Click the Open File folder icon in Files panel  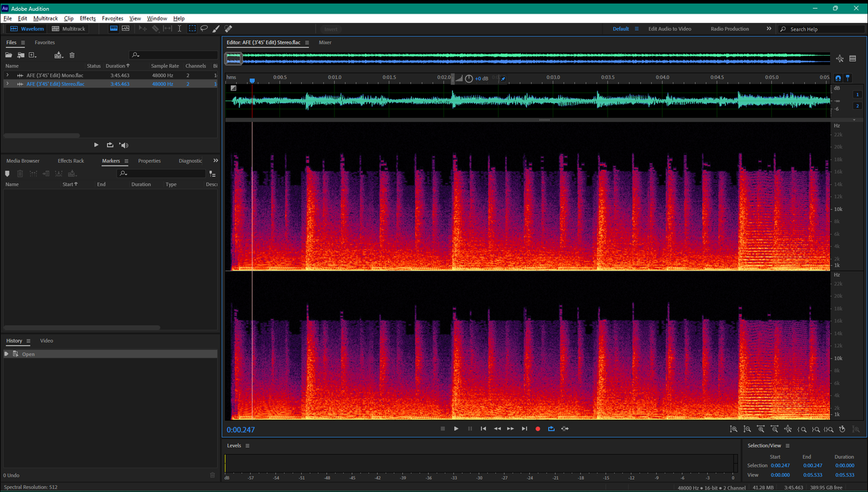[9, 55]
